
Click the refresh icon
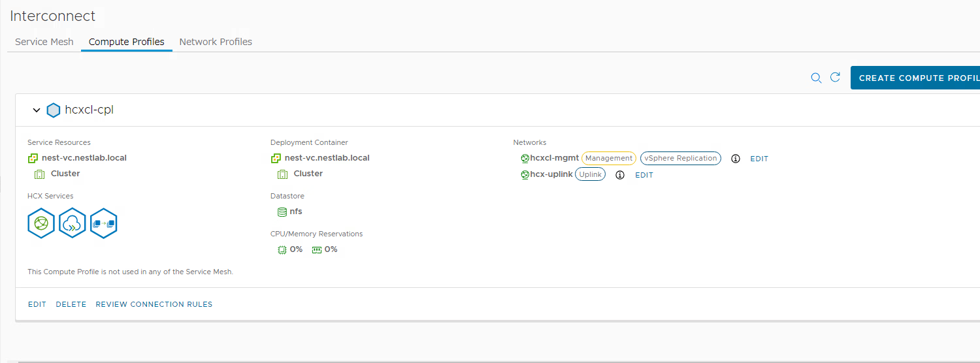click(x=835, y=77)
